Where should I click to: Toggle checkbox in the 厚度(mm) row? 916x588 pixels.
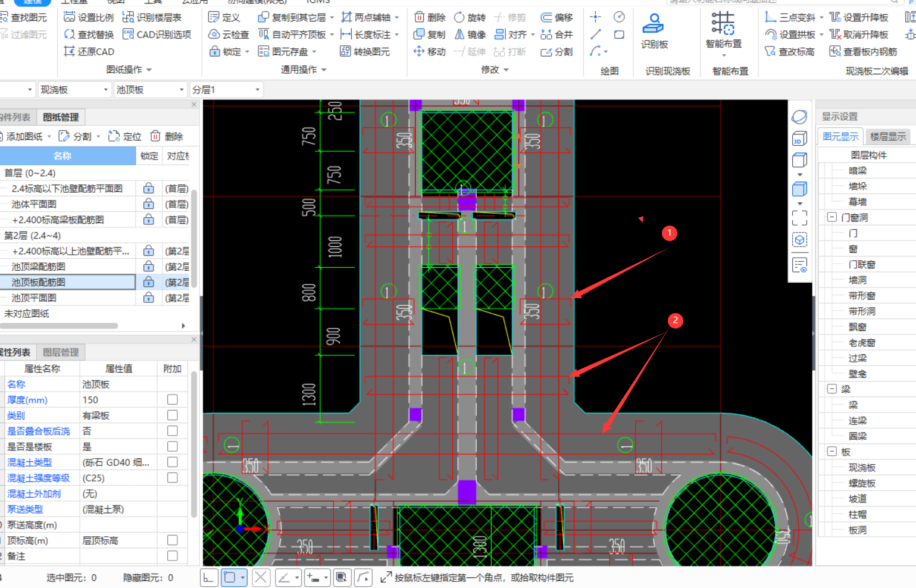pyautogui.click(x=172, y=399)
